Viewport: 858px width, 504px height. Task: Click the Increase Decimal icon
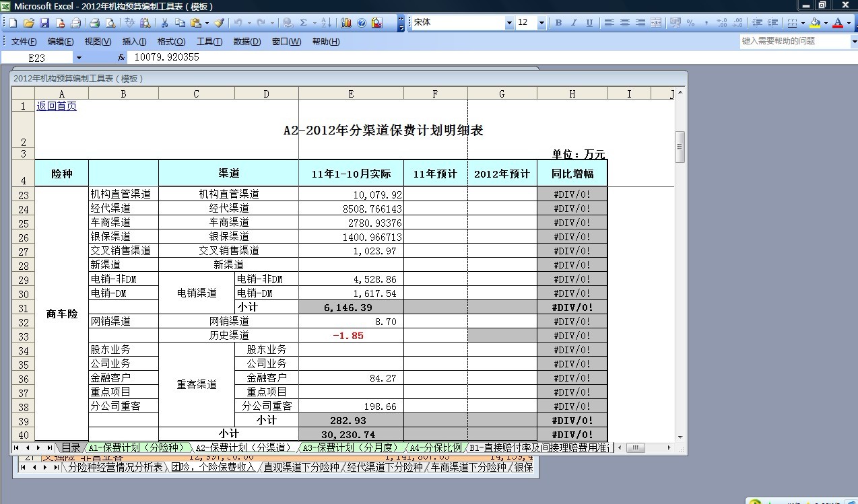click(x=721, y=22)
